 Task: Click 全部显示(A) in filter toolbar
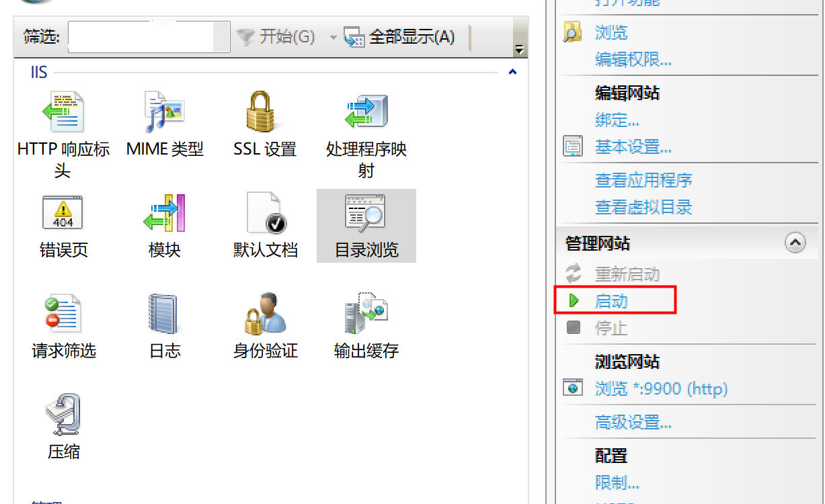399,36
